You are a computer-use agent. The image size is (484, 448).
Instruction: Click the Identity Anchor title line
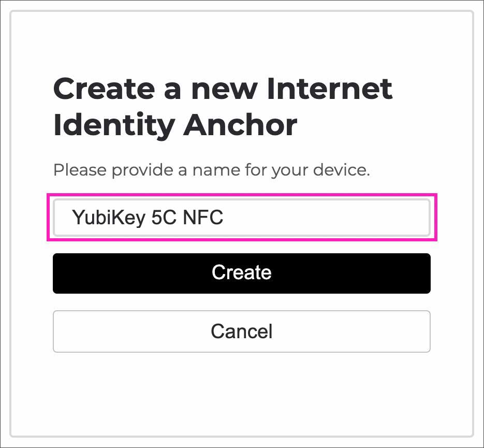click(175, 125)
